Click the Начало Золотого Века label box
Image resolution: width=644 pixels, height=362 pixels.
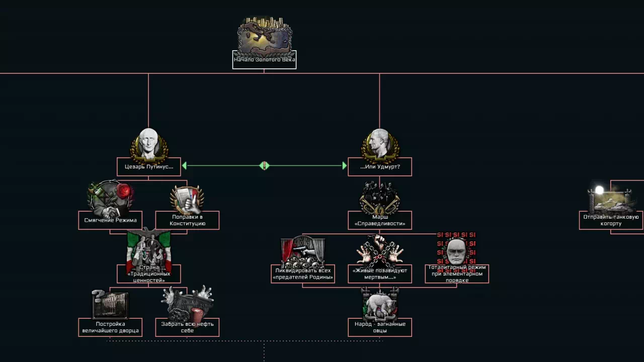pos(264,60)
